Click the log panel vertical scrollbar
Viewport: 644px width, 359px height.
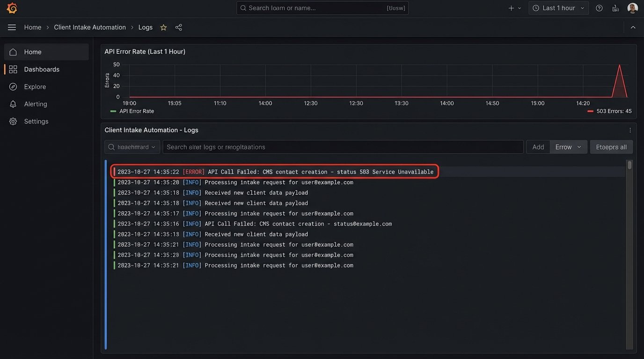click(x=629, y=165)
